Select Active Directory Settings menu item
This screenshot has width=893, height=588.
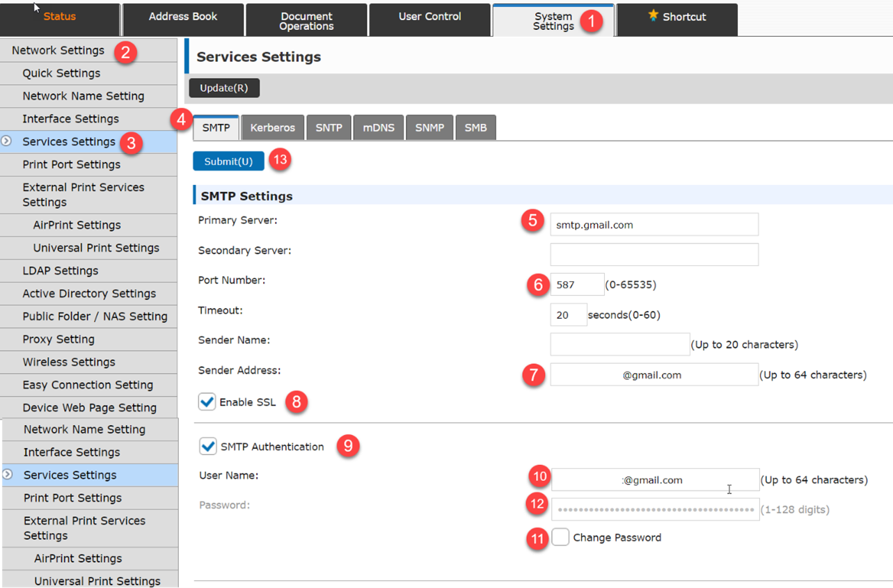point(88,294)
